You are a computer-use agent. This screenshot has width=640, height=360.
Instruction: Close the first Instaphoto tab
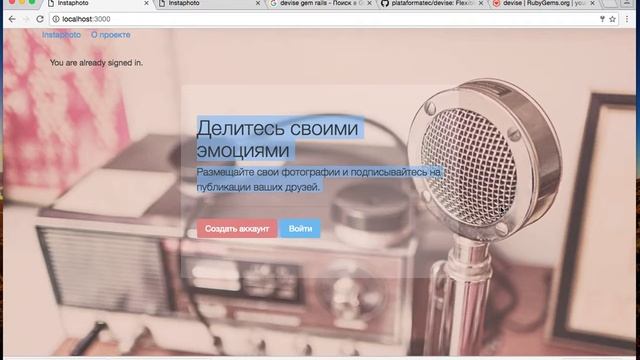pos(146,3)
